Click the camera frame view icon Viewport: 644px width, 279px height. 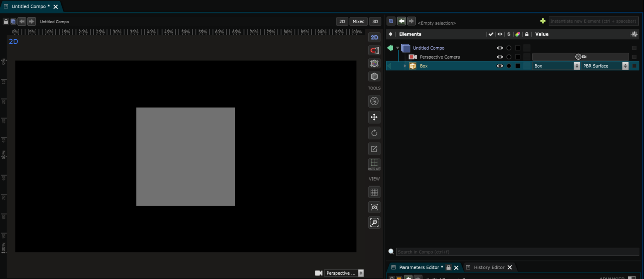click(374, 207)
